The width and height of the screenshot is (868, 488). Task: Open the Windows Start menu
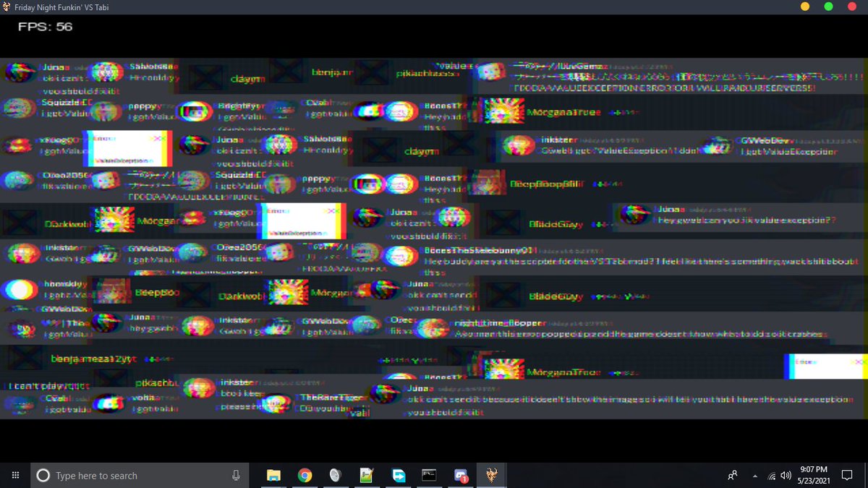click(15, 475)
